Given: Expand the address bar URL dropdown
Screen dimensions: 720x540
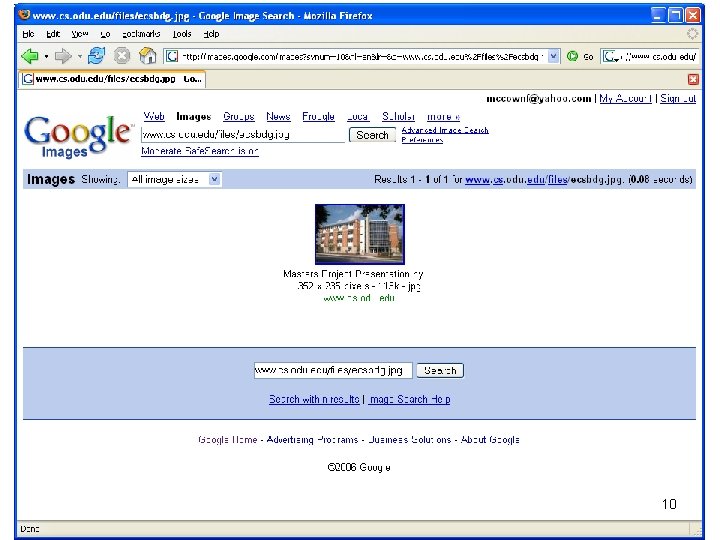Looking at the screenshot, I should [554, 56].
